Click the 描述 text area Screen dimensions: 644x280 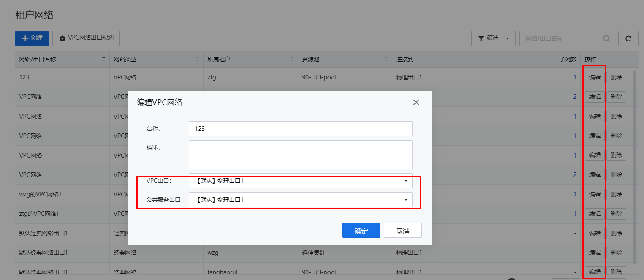coord(300,155)
